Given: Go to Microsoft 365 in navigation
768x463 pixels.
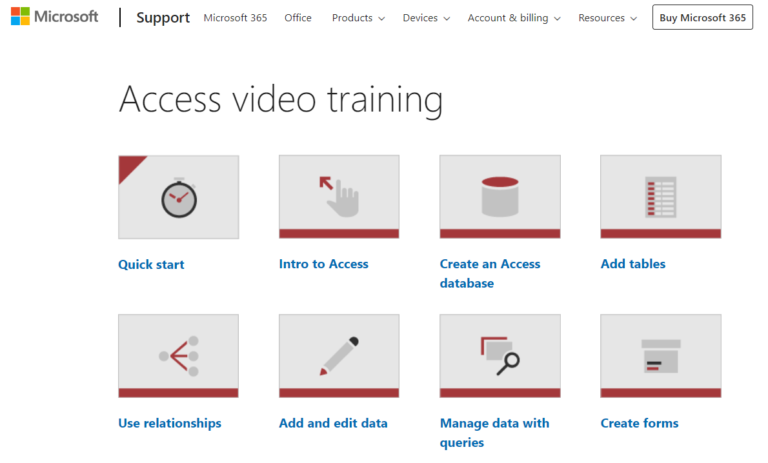Looking at the screenshot, I should coord(235,18).
